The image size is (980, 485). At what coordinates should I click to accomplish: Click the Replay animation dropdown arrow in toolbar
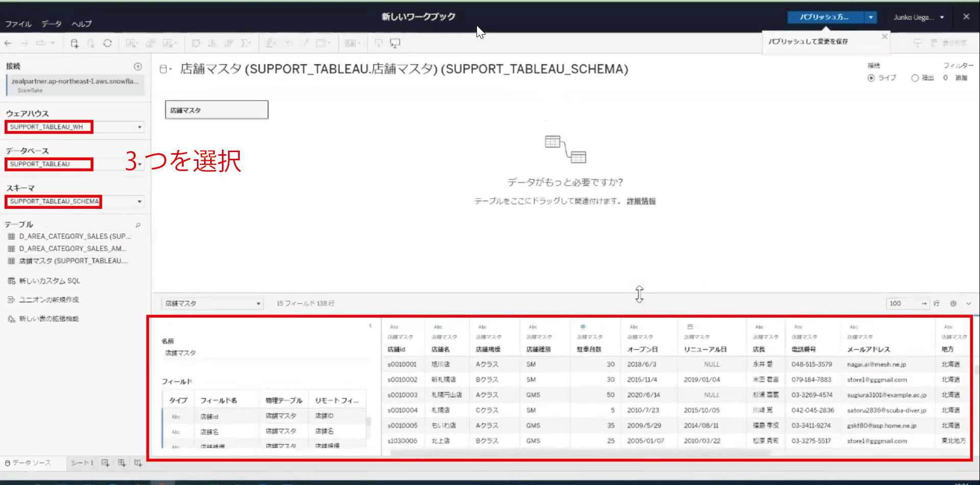(53, 43)
